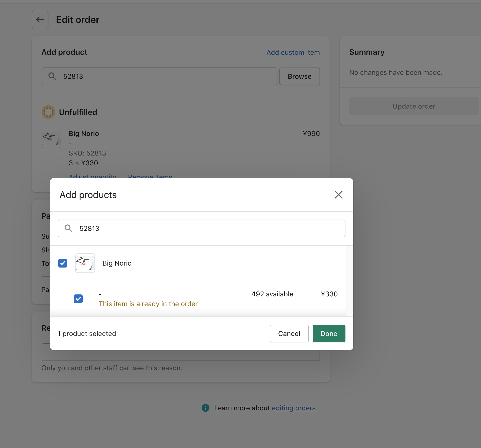Click the magnifier icon in modal search

pos(69,228)
